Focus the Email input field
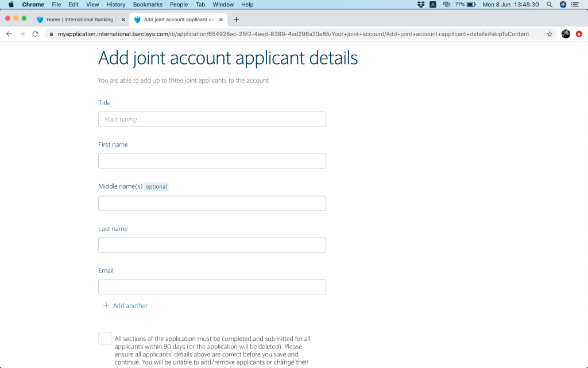The height and width of the screenshot is (368, 588). 212,287
